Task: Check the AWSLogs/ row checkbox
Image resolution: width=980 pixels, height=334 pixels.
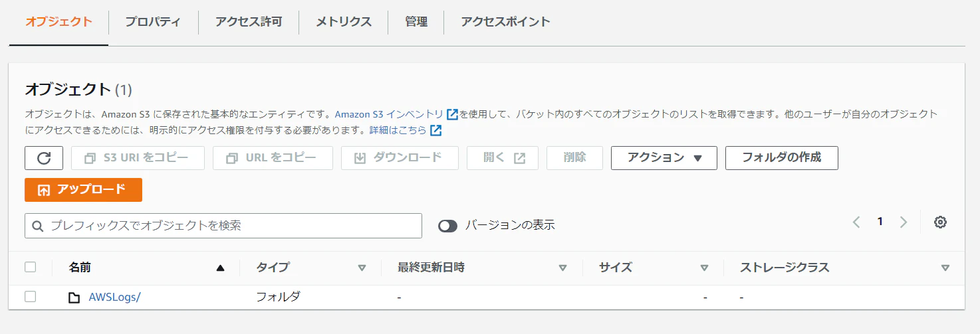Action: tap(31, 297)
